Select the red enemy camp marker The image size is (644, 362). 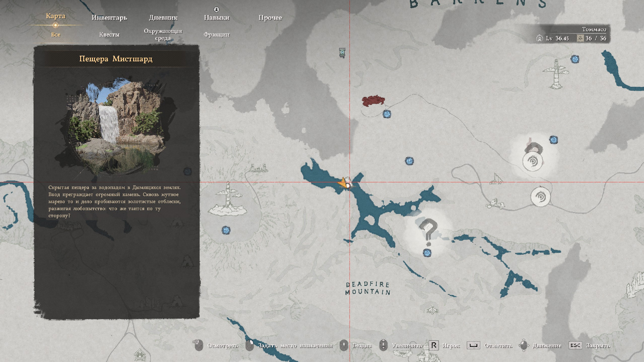373,101
